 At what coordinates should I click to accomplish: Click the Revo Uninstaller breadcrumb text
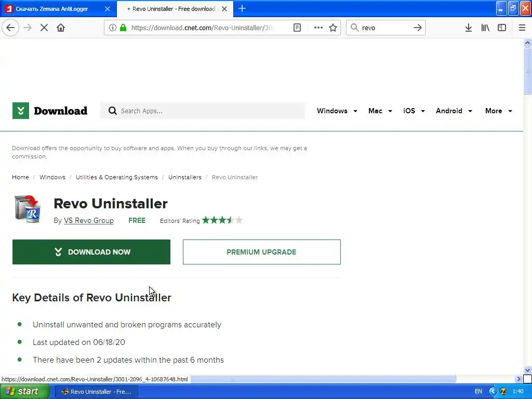[235, 177]
